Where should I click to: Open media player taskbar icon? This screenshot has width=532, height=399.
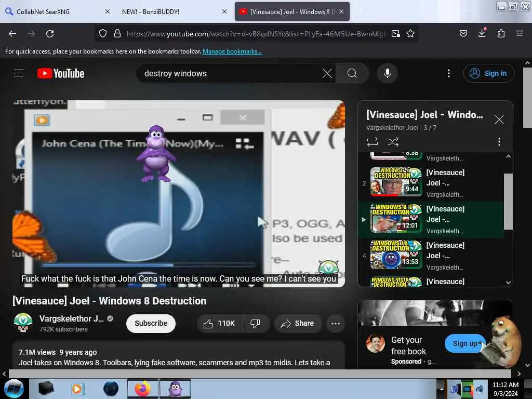coord(77,389)
